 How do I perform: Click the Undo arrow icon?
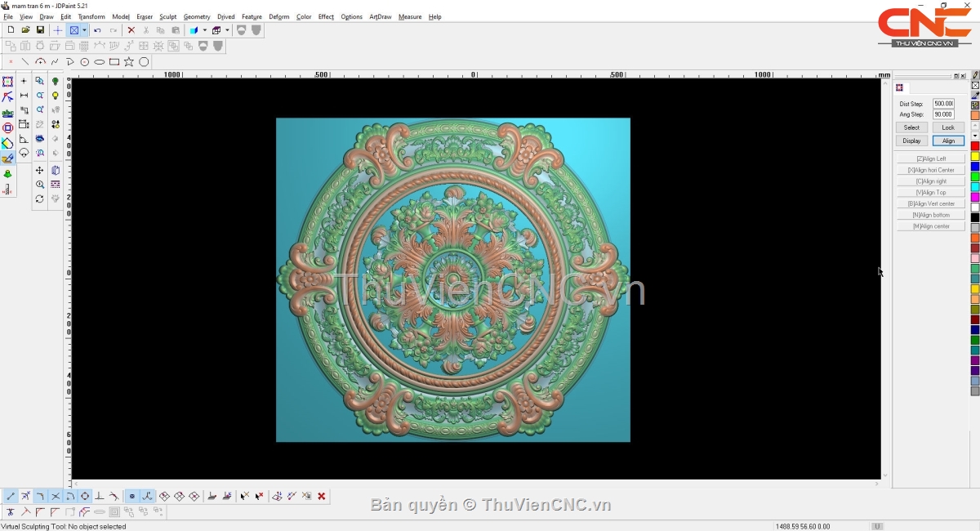click(x=97, y=30)
